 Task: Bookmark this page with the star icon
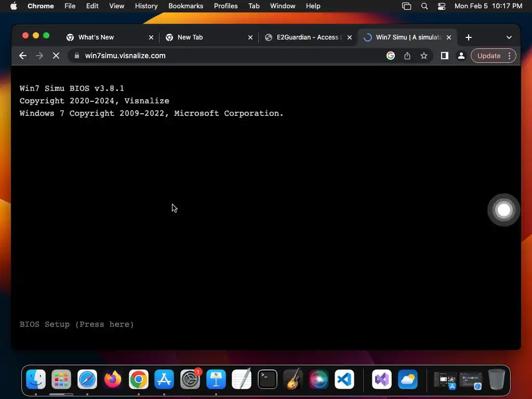pos(424,56)
